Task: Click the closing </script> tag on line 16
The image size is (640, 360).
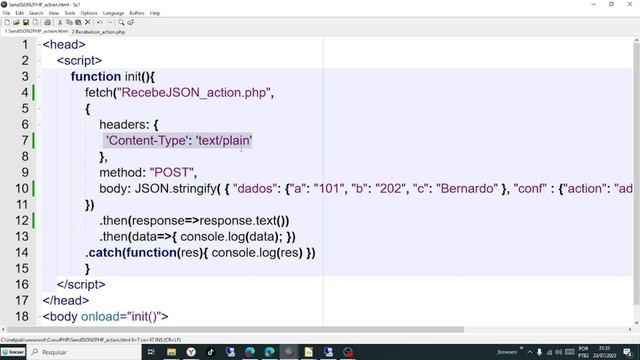Action: (x=81, y=284)
